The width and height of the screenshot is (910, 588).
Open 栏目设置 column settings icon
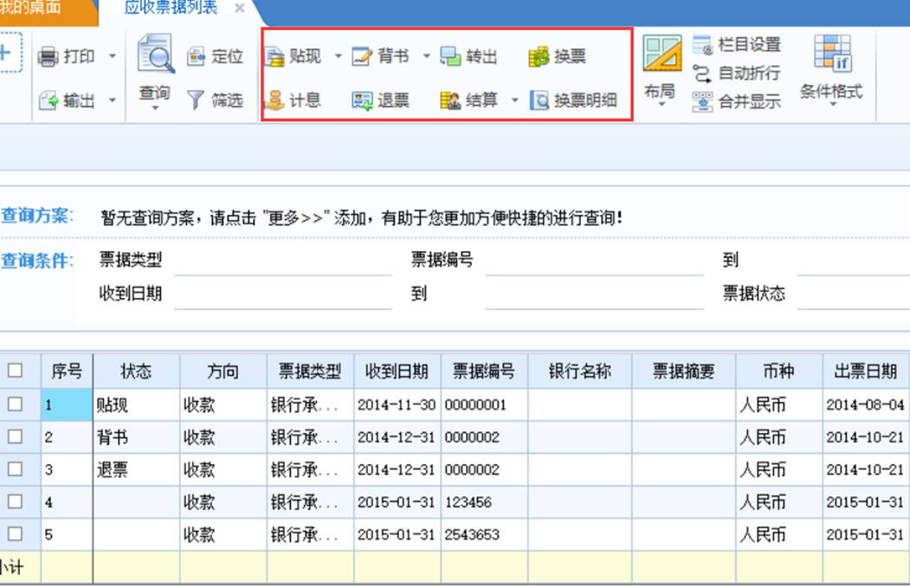(x=702, y=45)
